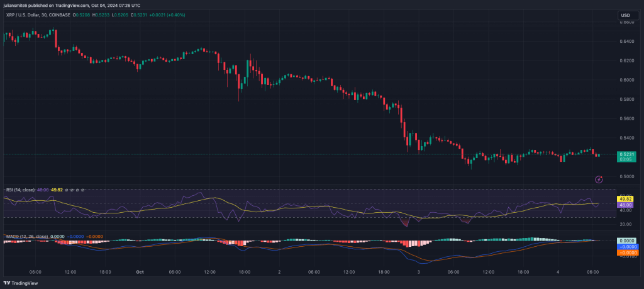Screen dimensions: 644x289
Task: Click the 0.6400 price axis label
Action: click(626, 42)
